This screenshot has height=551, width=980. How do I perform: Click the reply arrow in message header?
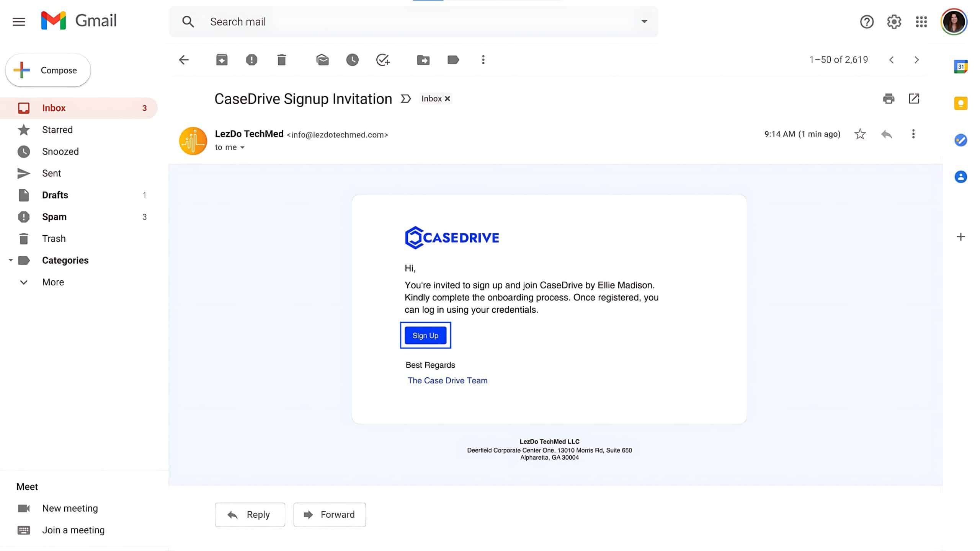tap(887, 134)
